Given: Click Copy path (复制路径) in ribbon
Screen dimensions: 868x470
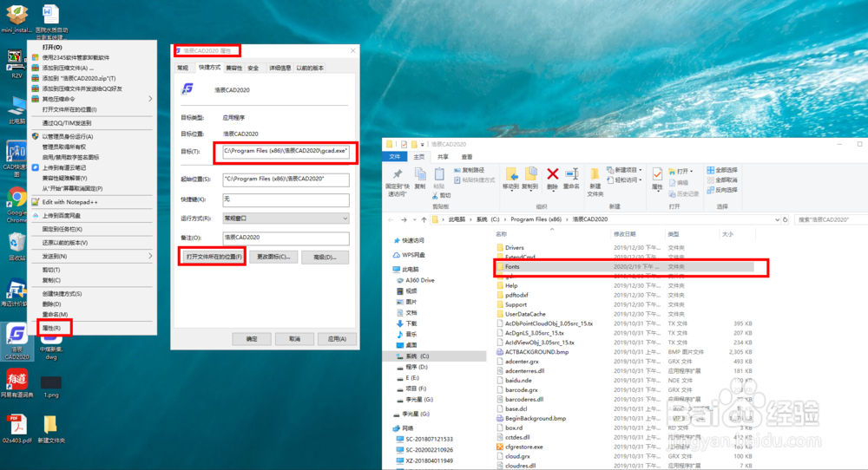Looking at the screenshot, I should coord(469,170).
